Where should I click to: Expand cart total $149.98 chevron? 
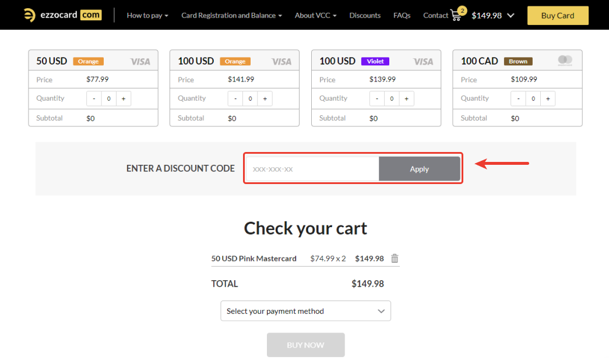coord(511,15)
